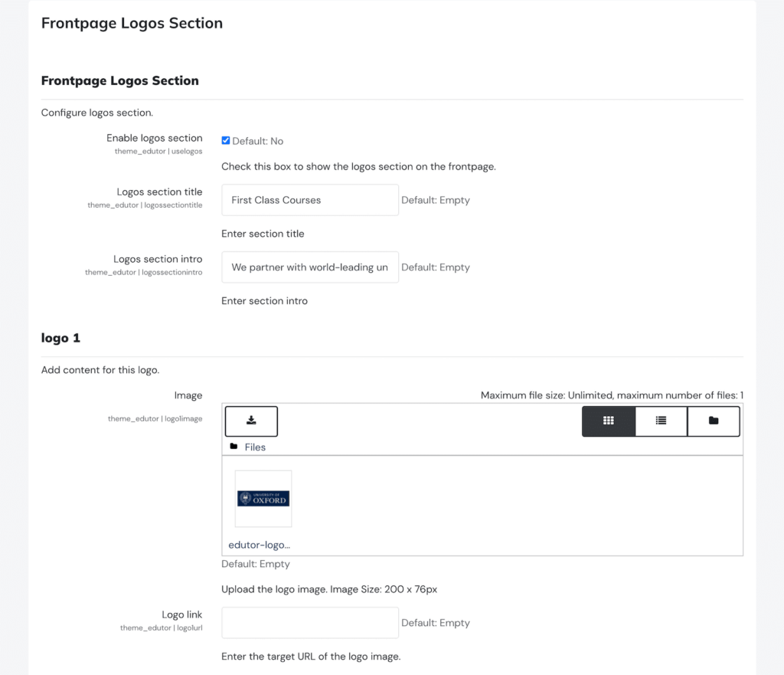The height and width of the screenshot is (675, 784).
Task: Focus the Logos section intro text field
Action: (309, 267)
